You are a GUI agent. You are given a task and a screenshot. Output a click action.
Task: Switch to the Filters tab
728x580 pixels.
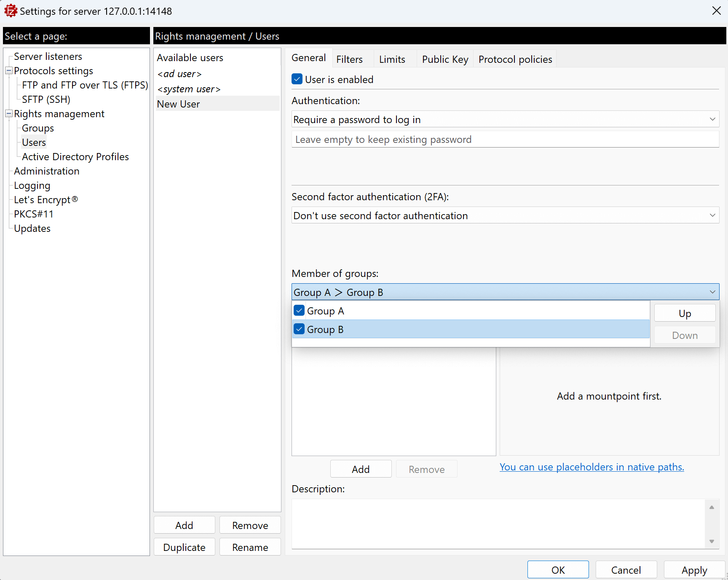[349, 59]
